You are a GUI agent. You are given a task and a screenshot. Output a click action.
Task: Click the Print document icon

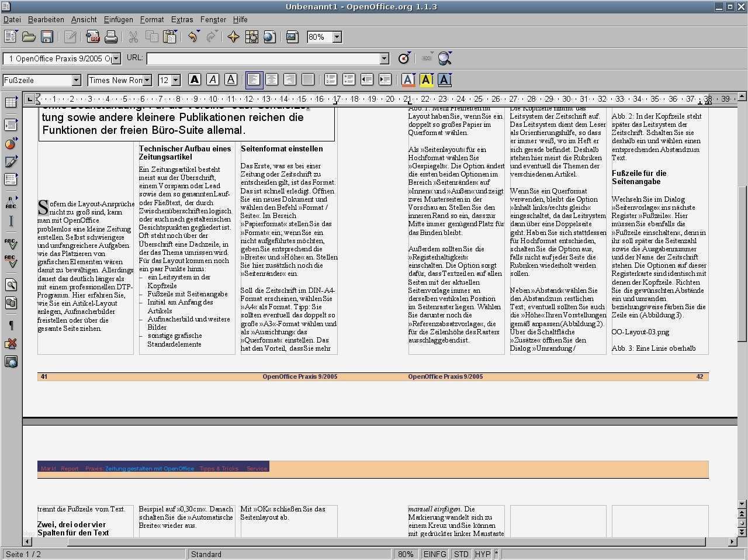coord(111,37)
